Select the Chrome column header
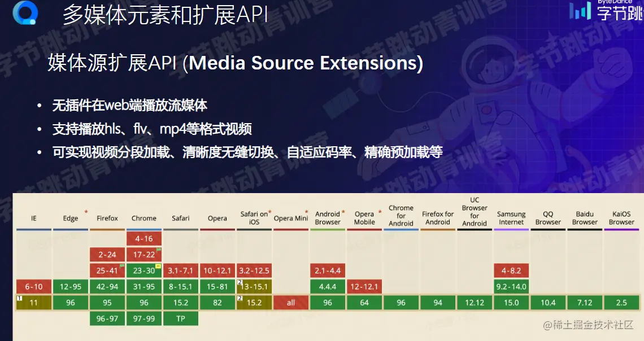 [x=143, y=218]
